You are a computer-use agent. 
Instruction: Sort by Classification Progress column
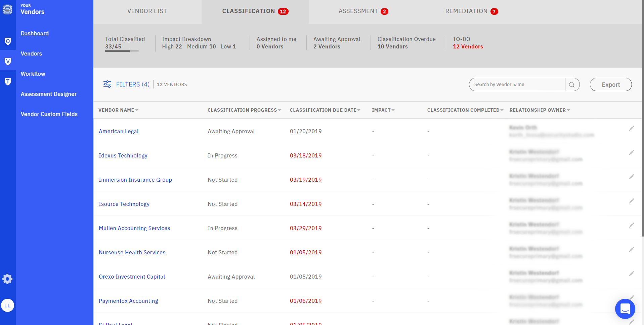[244, 110]
